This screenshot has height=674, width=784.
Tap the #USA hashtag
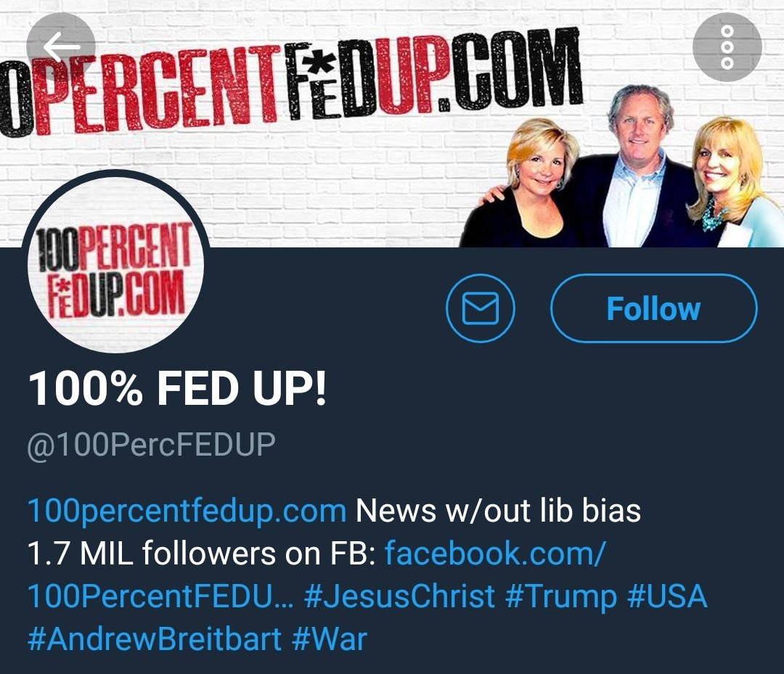coord(667,596)
